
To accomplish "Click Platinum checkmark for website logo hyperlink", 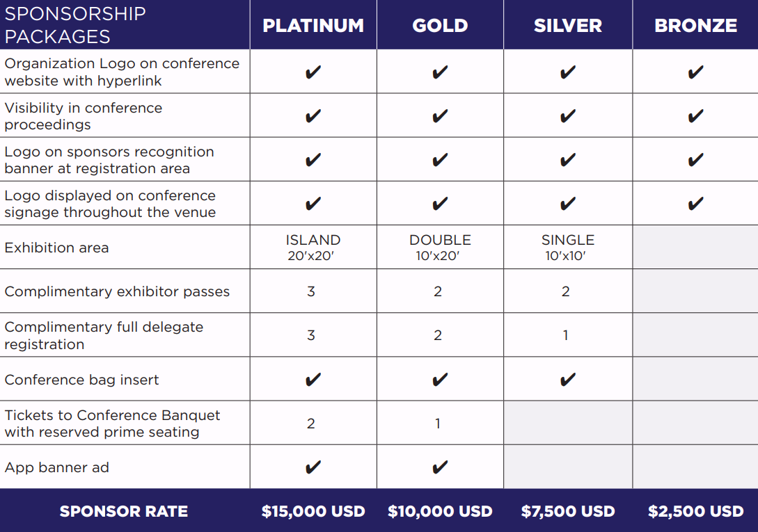I will point(313,72).
